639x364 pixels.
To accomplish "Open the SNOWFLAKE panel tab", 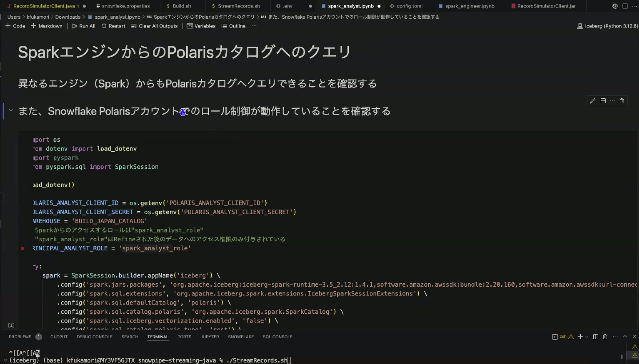I will (x=241, y=337).
